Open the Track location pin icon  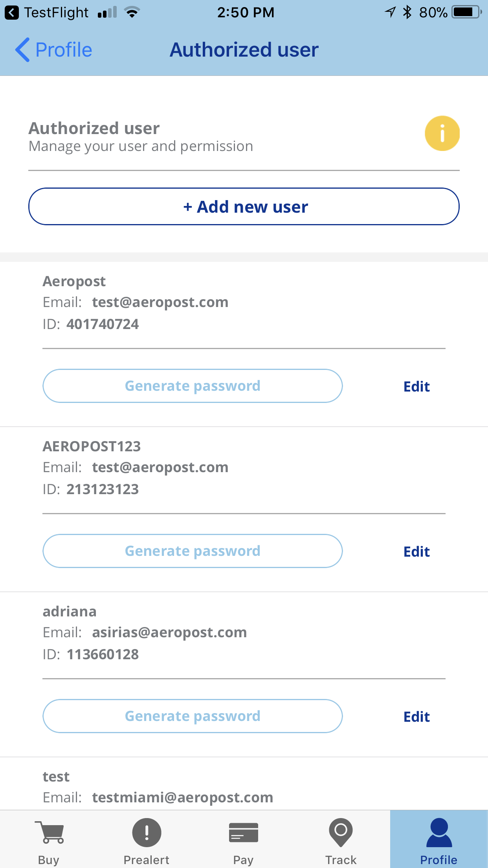click(341, 832)
